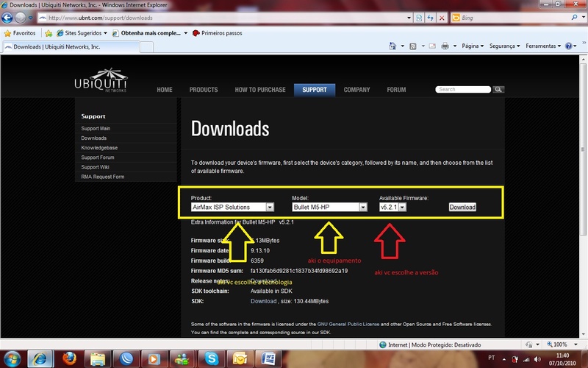Click the Home page icon in command bar
This screenshot has height=368, width=588.
tap(392, 46)
